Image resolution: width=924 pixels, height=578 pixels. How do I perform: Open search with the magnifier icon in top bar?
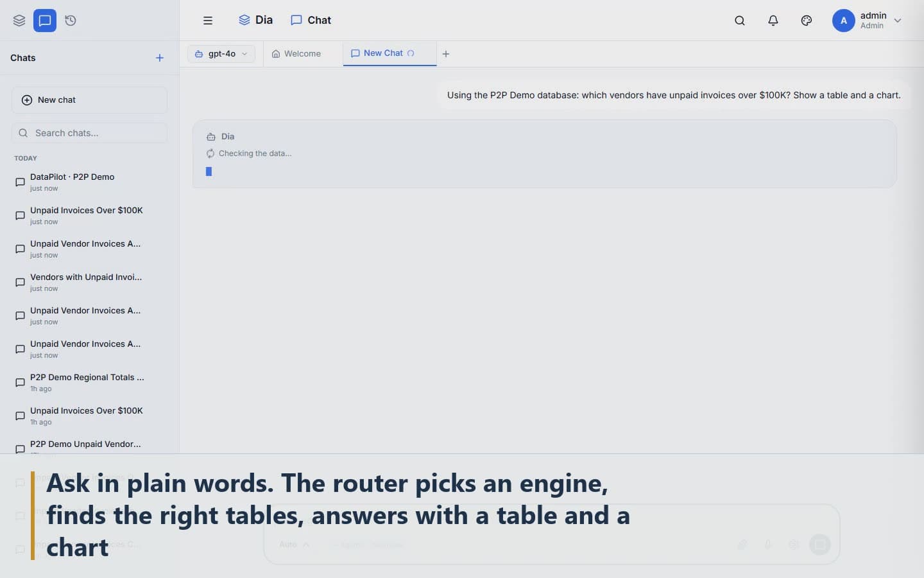(740, 21)
